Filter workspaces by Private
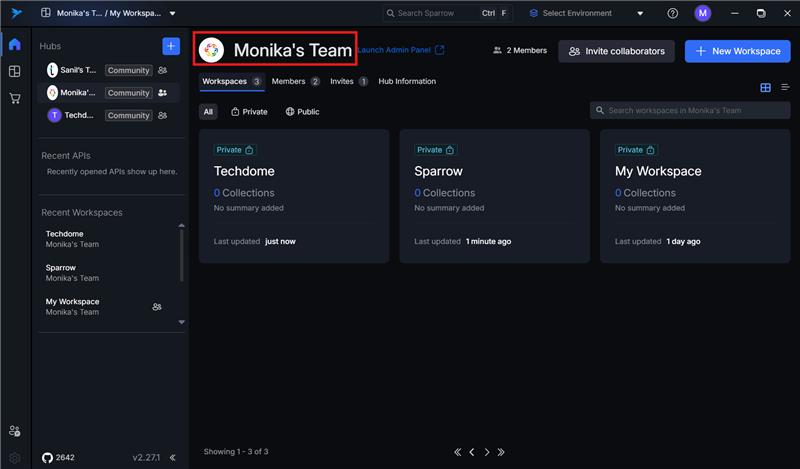This screenshot has height=469, width=800. [x=249, y=112]
